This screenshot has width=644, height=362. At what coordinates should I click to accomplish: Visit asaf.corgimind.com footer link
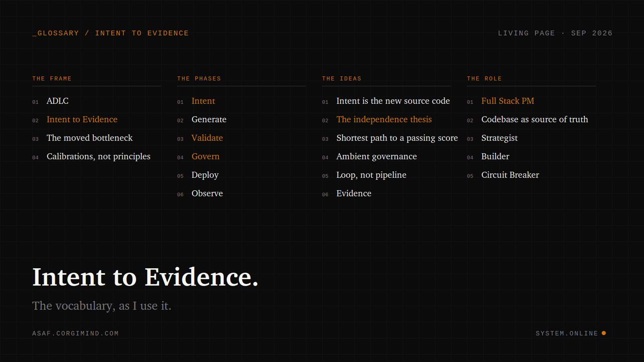[x=75, y=333]
